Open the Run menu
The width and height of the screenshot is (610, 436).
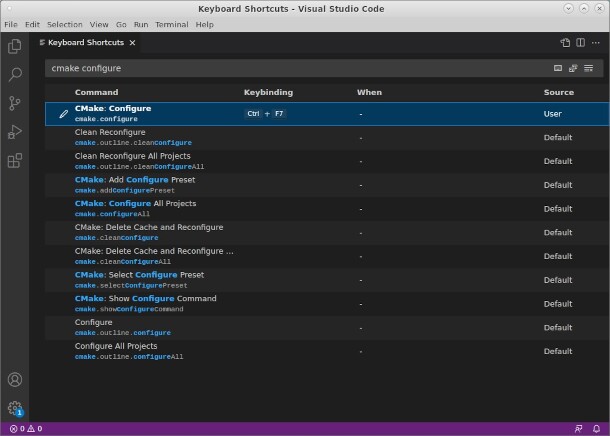tap(141, 25)
